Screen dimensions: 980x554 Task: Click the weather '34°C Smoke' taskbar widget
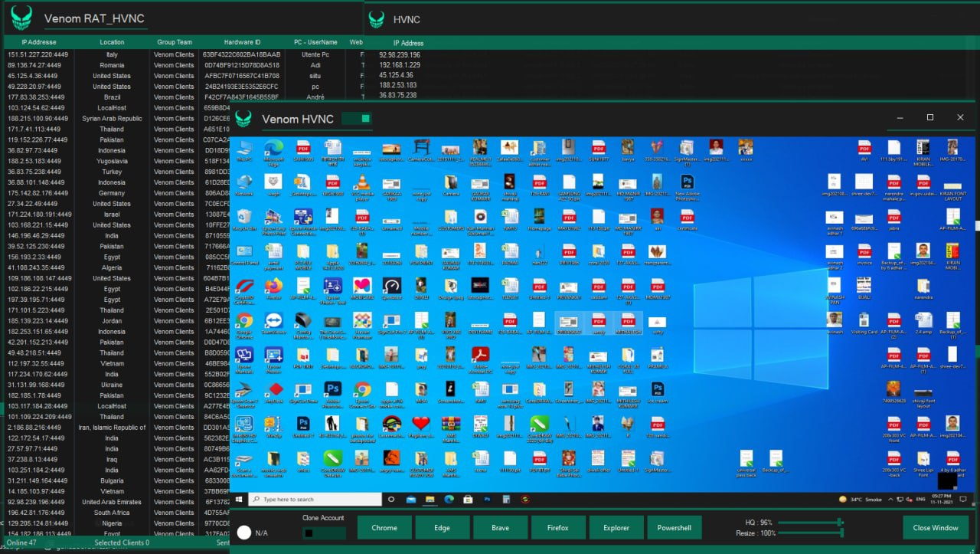[859, 499]
